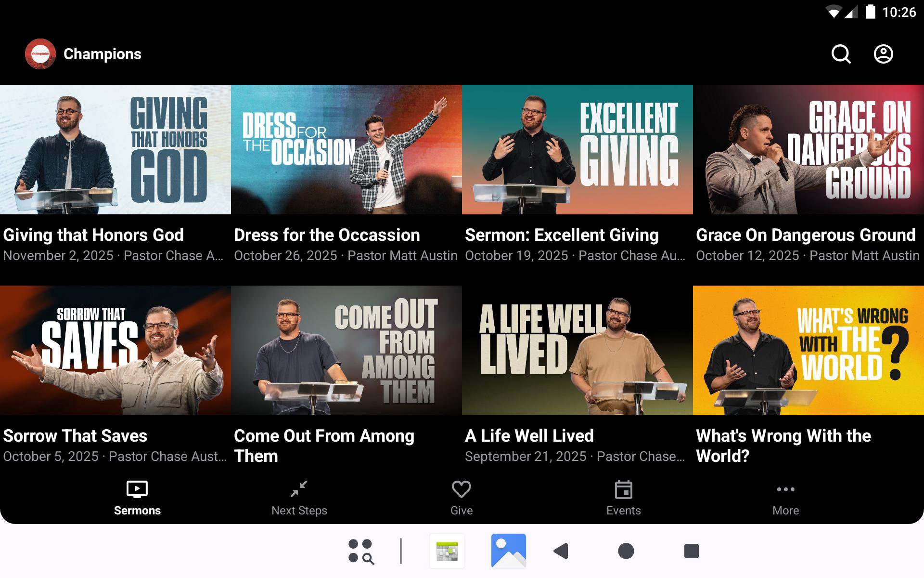Open the Events calendar icon
The image size is (924, 578).
[623, 490]
